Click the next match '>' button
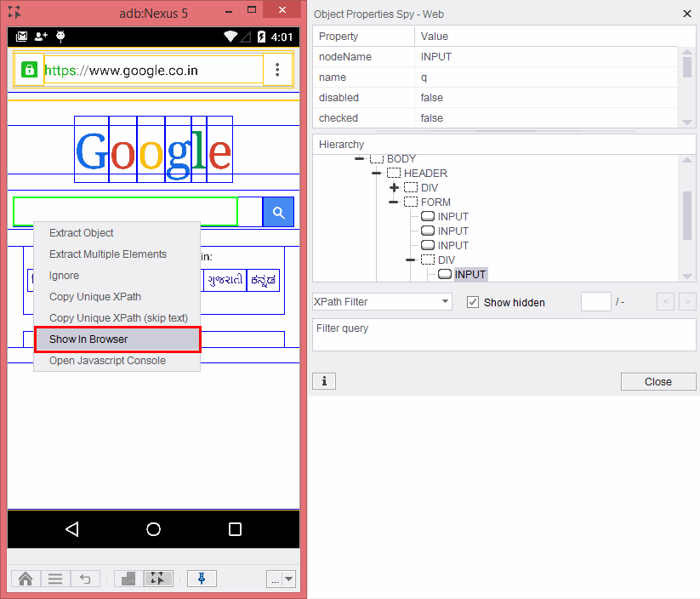Viewport: 700px width, 599px height. [687, 302]
